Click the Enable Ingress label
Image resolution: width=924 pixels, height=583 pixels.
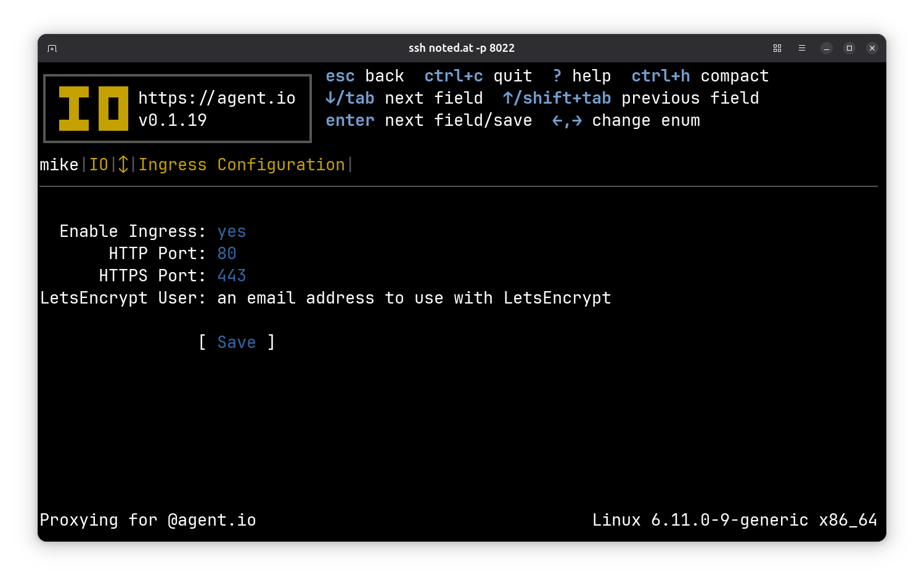click(133, 231)
